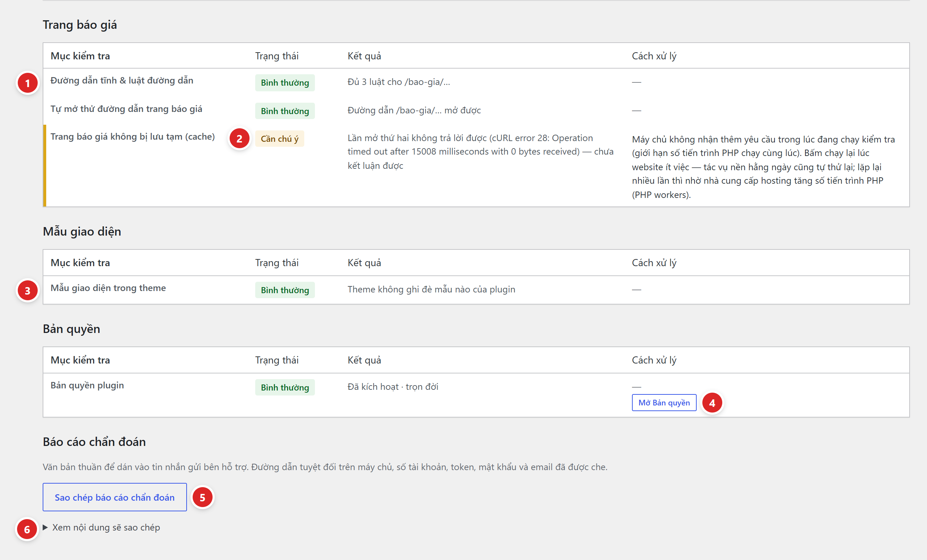This screenshot has width=927, height=560.
Task: Click 'Trạng thái' header in Bản quyền table
Action: coord(277,360)
